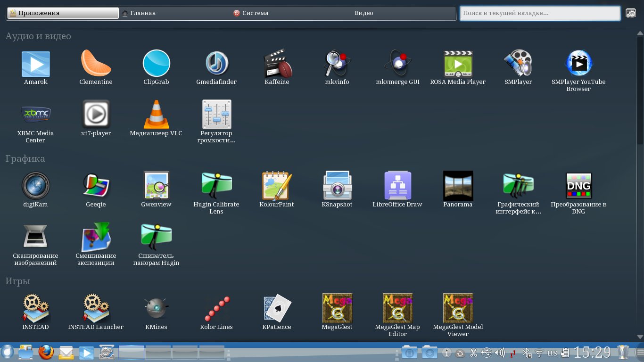This screenshot has width=644, height=362.
Task: Click the button right of the search box
Action: tap(630, 13)
